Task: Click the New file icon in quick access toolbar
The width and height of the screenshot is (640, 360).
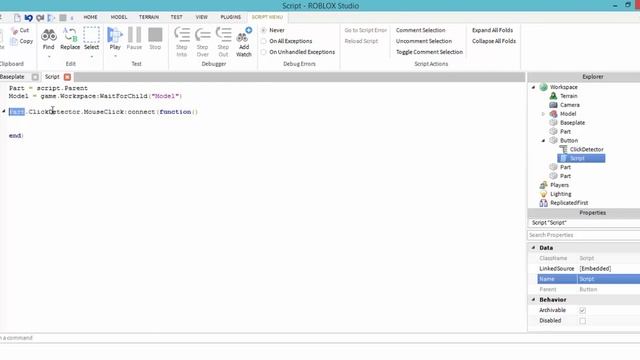Action: (17, 18)
